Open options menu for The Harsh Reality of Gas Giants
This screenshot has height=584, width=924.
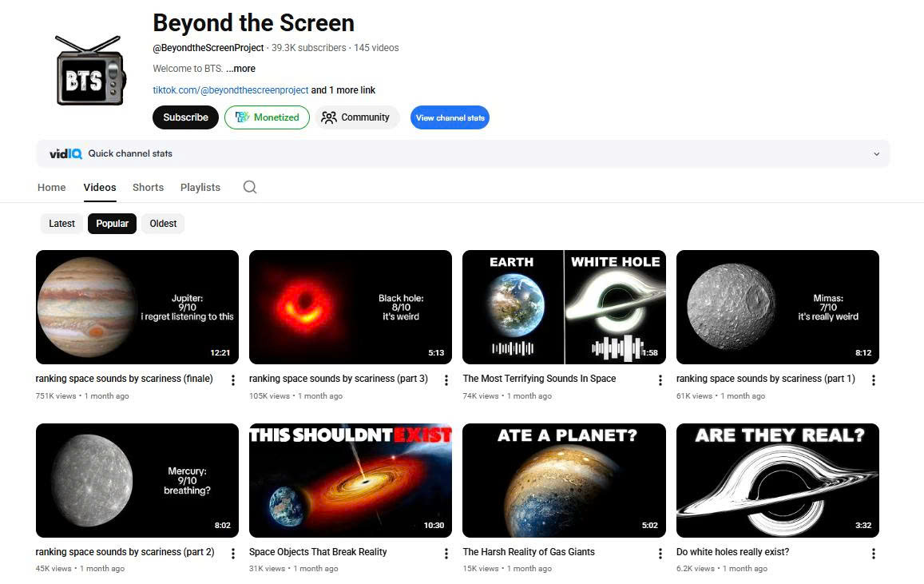[x=660, y=554]
